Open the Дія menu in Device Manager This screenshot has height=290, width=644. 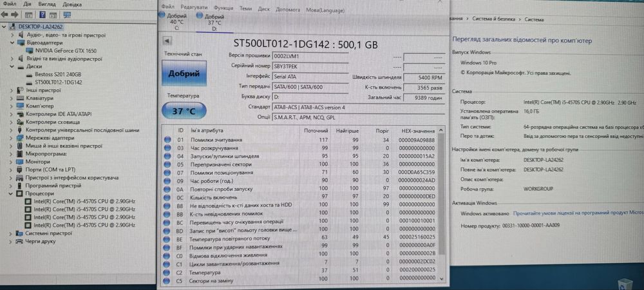(26, 4)
